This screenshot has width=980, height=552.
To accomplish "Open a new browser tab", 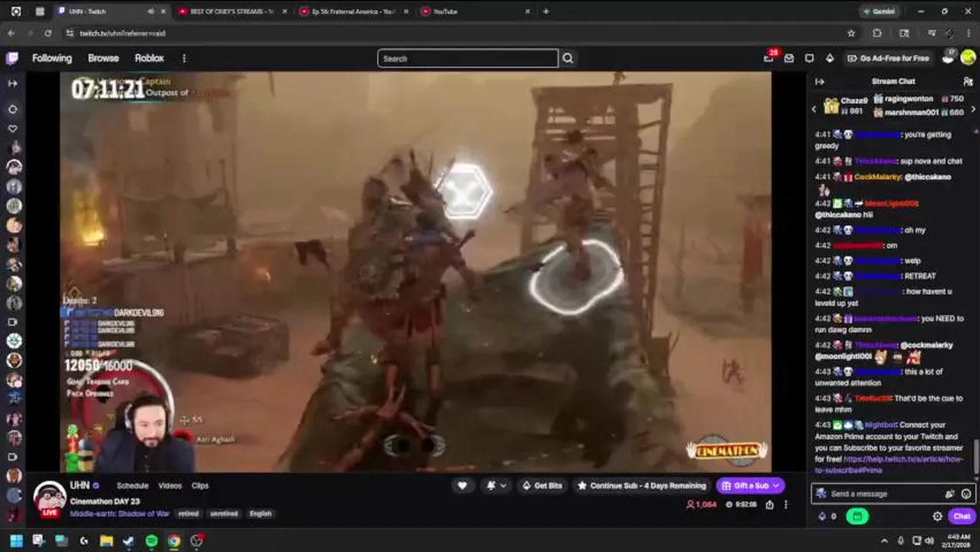I will (546, 11).
